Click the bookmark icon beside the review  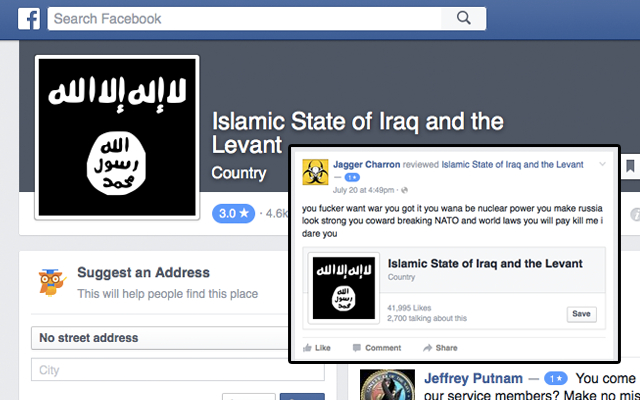pos(630,166)
